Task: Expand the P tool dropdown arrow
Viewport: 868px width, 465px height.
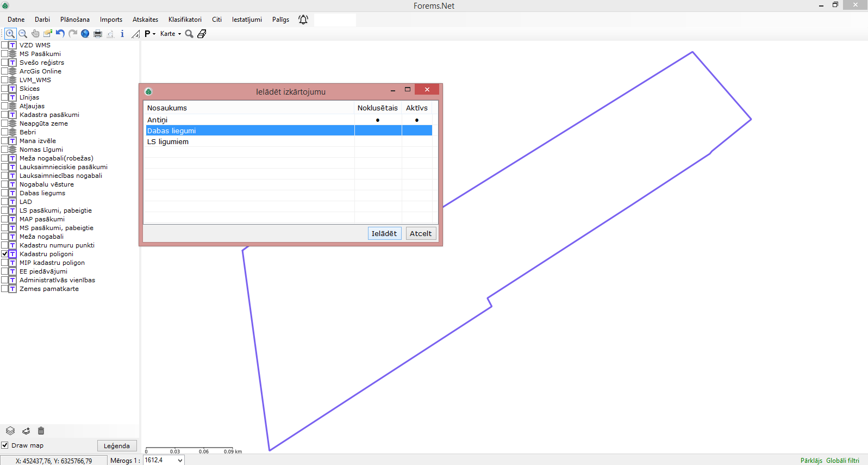Action: click(x=154, y=34)
